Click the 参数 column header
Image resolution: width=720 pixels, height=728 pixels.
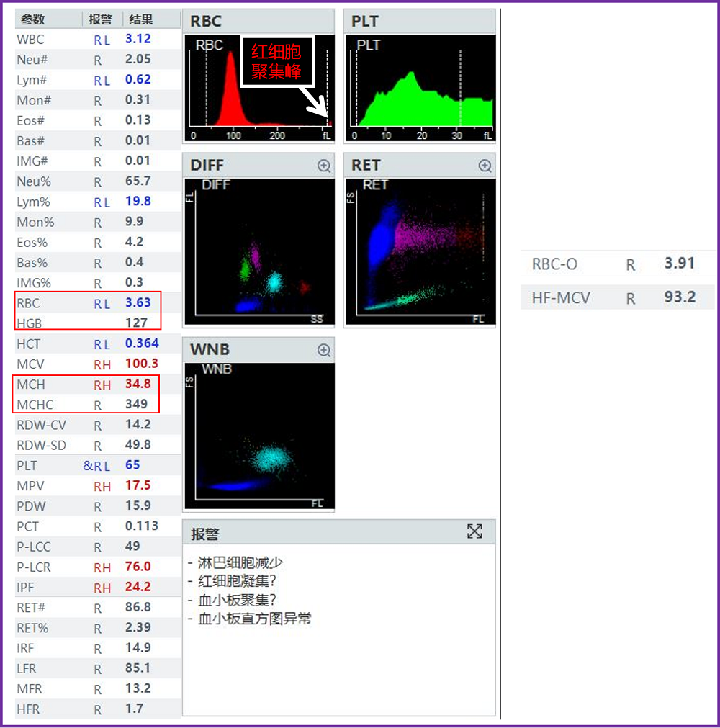tap(32, 19)
